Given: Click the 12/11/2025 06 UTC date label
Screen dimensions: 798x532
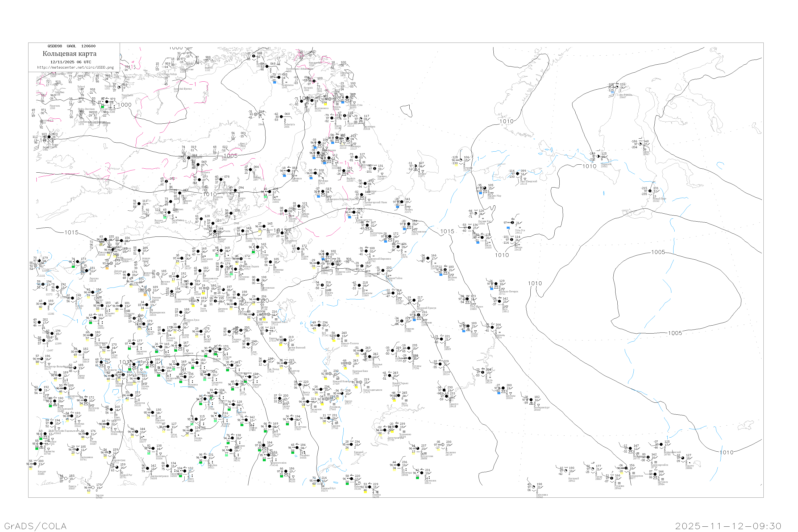Looking at the screenshot, I should point(70,62).
